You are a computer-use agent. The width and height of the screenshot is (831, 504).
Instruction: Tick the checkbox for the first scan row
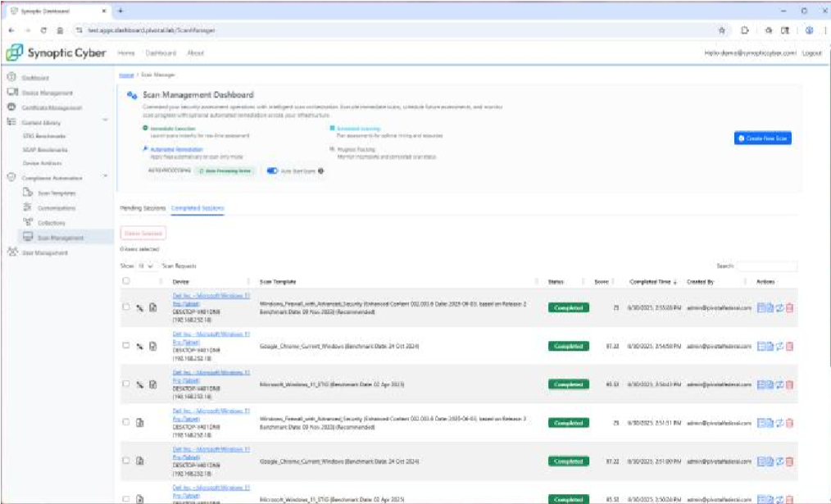125,308
